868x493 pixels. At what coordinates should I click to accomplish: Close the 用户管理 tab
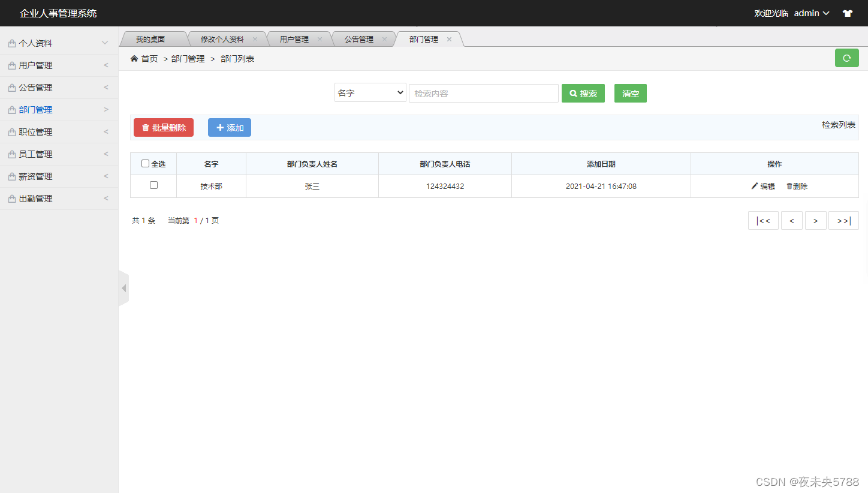tap(320, 39)
